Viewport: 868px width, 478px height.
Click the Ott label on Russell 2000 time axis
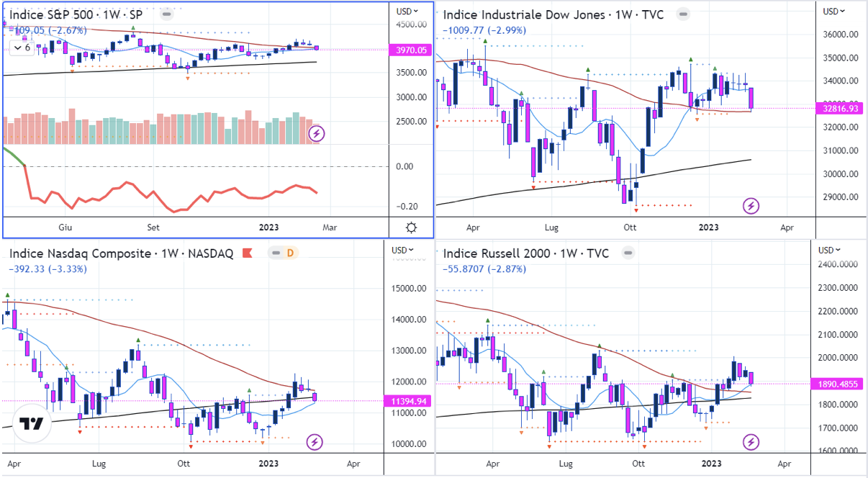click(638, 466)
